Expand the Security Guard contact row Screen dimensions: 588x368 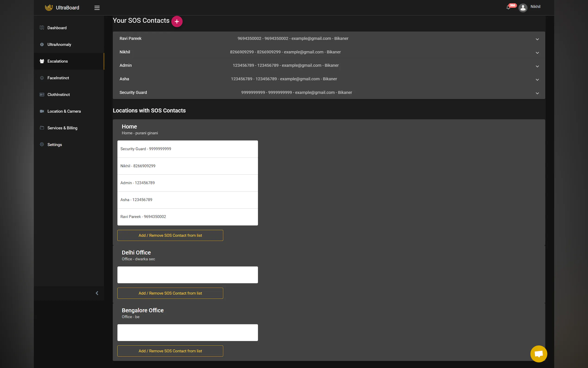(x=537, y=93)
